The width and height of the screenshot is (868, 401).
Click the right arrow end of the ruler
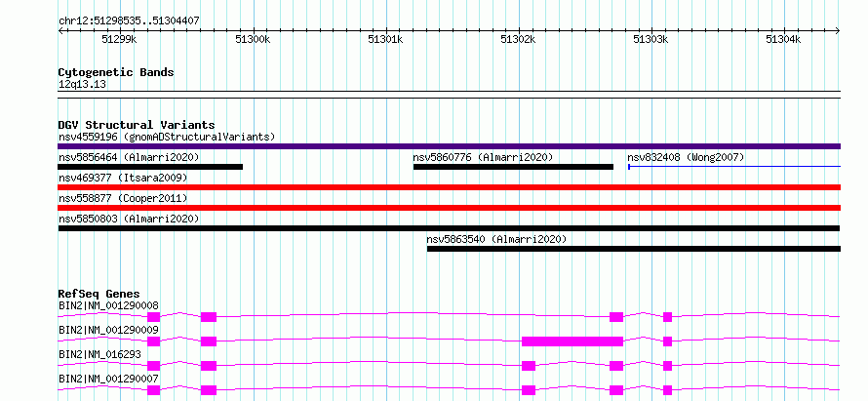tap(838, 31)
